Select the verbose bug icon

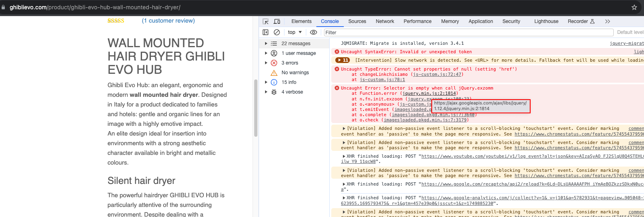(x=274, y=92)
